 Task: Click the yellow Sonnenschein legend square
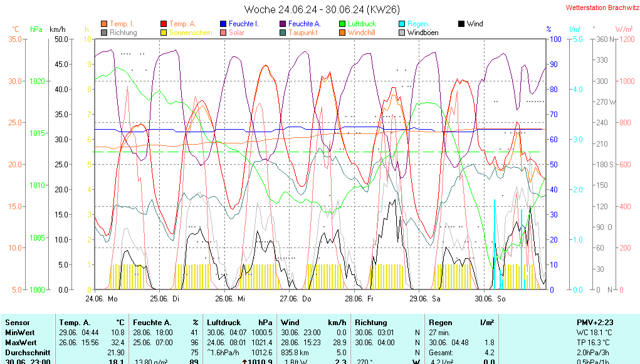(x=164, y=33)
